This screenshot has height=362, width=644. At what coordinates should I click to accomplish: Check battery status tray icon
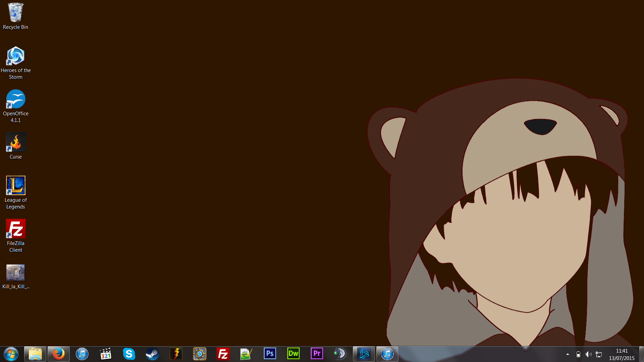click(x=578, y=354)
